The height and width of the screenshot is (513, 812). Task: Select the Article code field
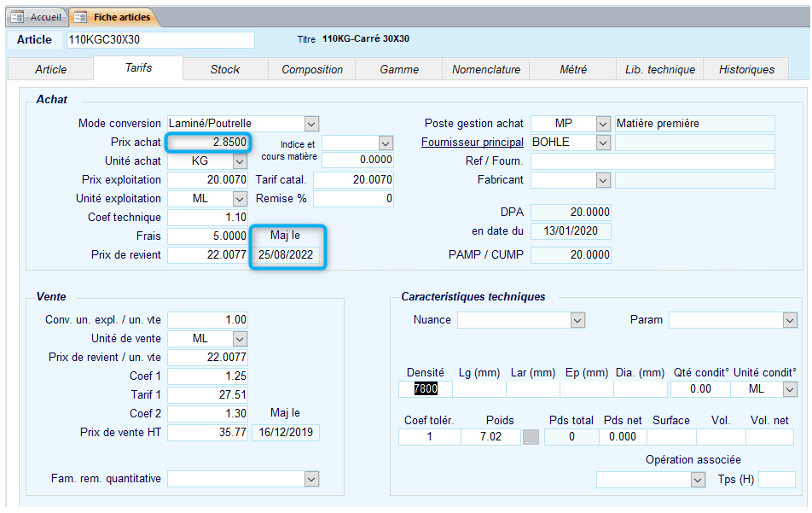(160, 40)
